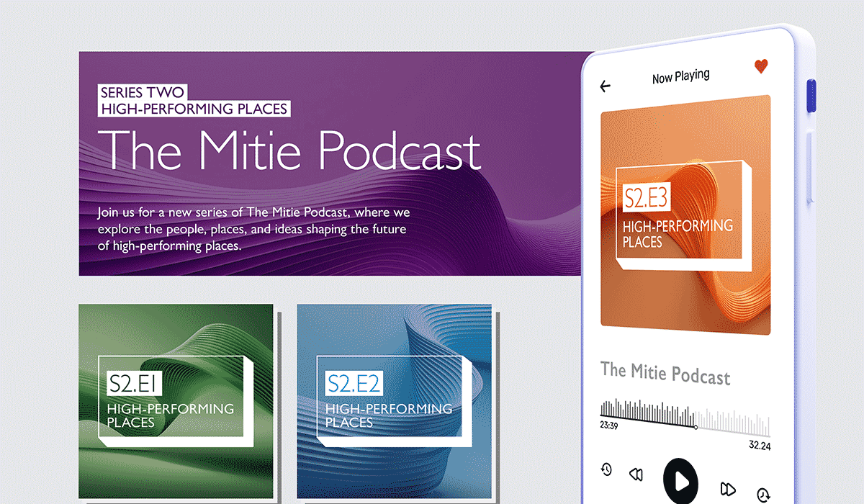Tap the rewind-seconds icon with counterclockwise arrow

click(606, 469)
